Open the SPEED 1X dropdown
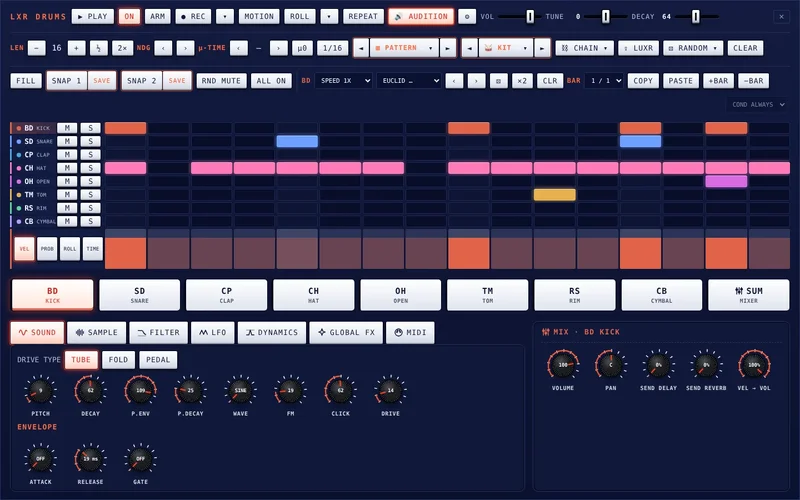The height and width of the screenshot is (500, 800). 343,81
